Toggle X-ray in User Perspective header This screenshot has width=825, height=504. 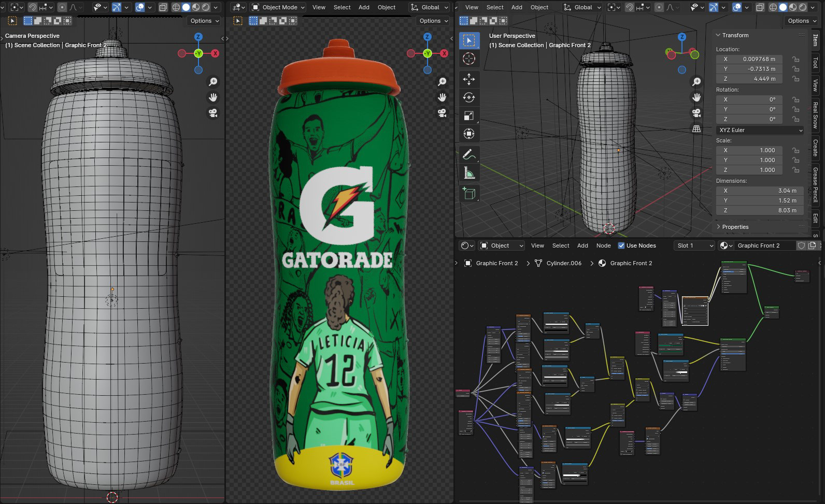coord(760,7)
